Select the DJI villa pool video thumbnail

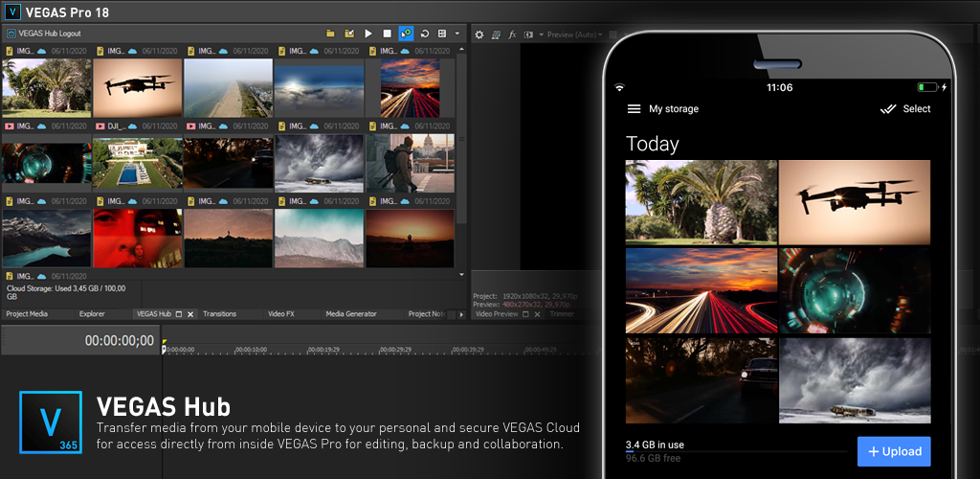pos(138,163)
